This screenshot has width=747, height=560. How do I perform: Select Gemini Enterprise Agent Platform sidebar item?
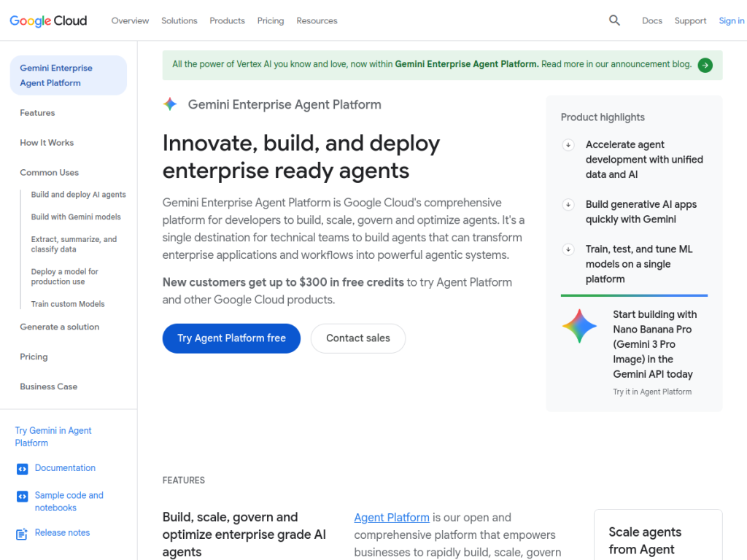(x=69, y=75)
